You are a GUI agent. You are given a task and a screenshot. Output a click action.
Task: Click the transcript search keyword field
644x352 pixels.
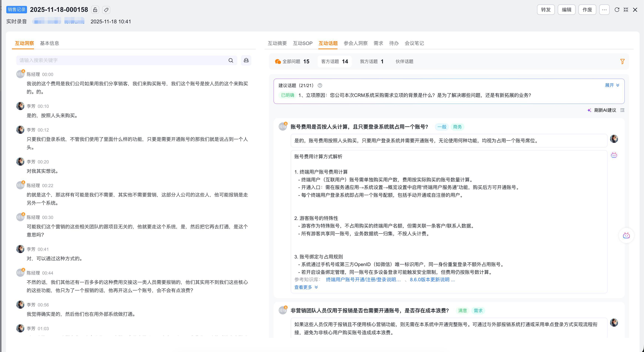120,60
